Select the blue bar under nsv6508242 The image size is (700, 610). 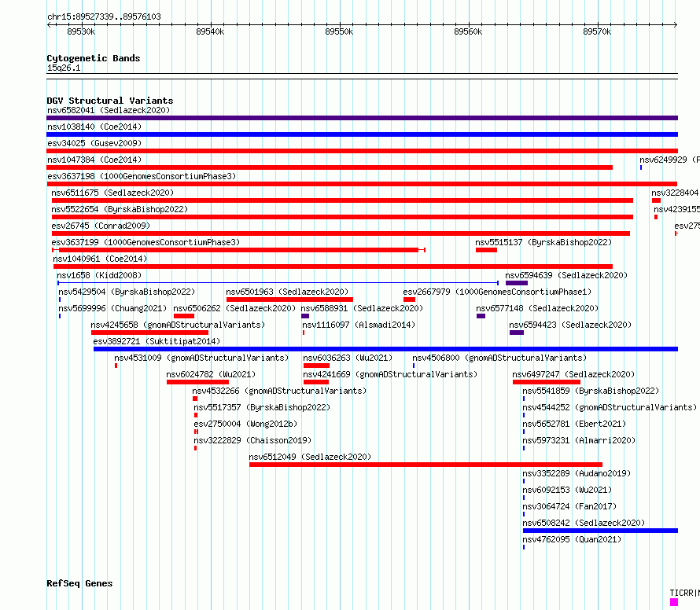pyautogui.click(x=600, y=531)
